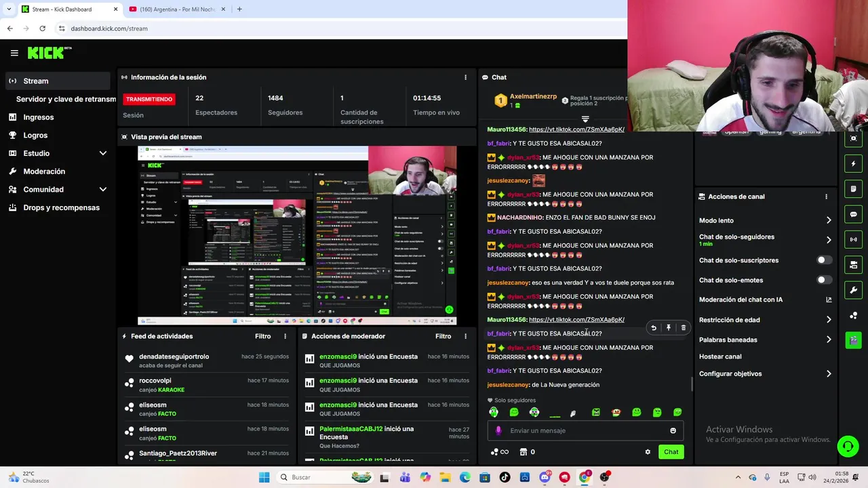The height and width of the screenshot is (488, 868).
Task: Click the channel points infinity icon
Action: click(499, 452)
